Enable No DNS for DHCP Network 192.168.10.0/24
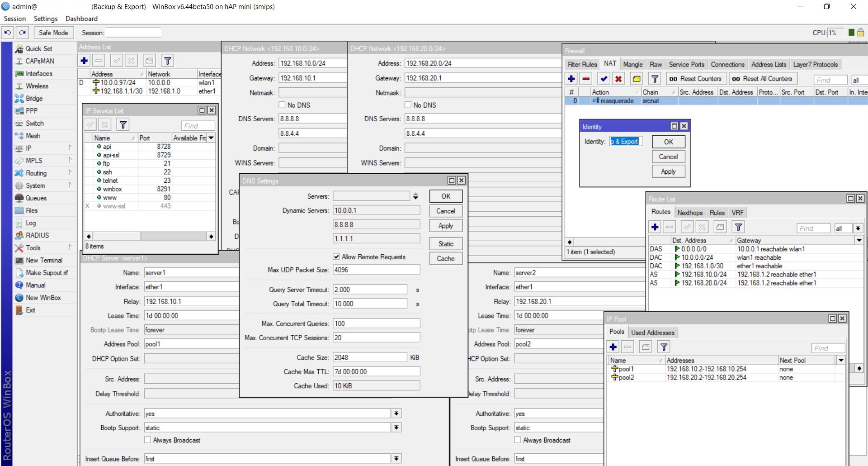 pos(282,105)
